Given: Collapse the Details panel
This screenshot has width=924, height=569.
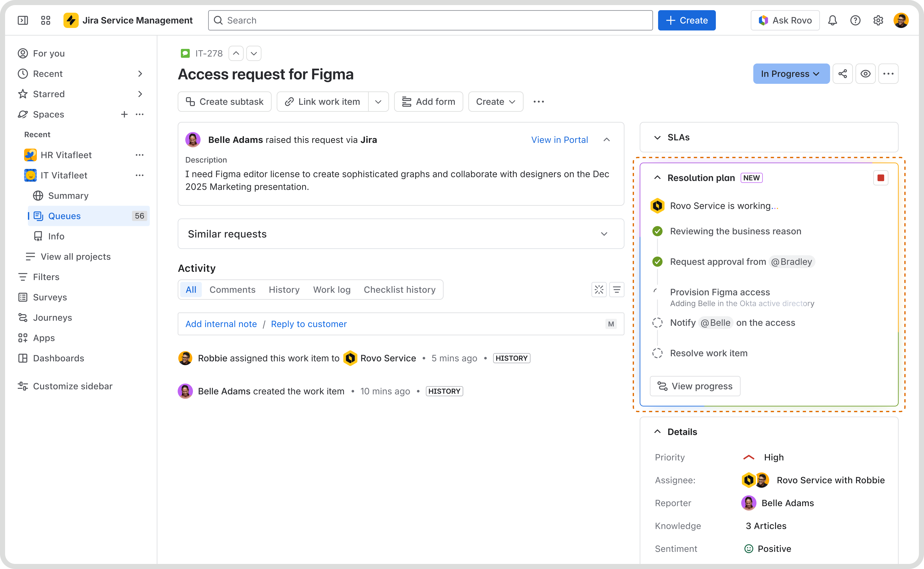Looking at the screenshot, I should pos(657,432).
